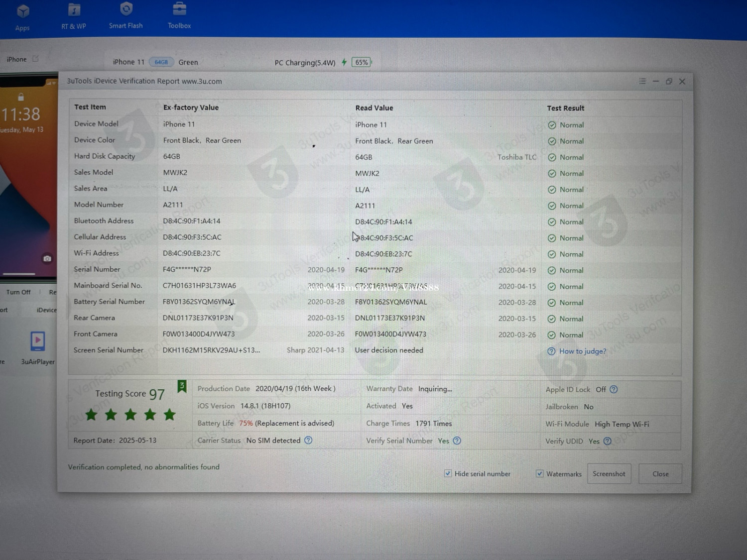
Task: Click help icon next to Verify Serial Number
Action: (x=457, y=441)
